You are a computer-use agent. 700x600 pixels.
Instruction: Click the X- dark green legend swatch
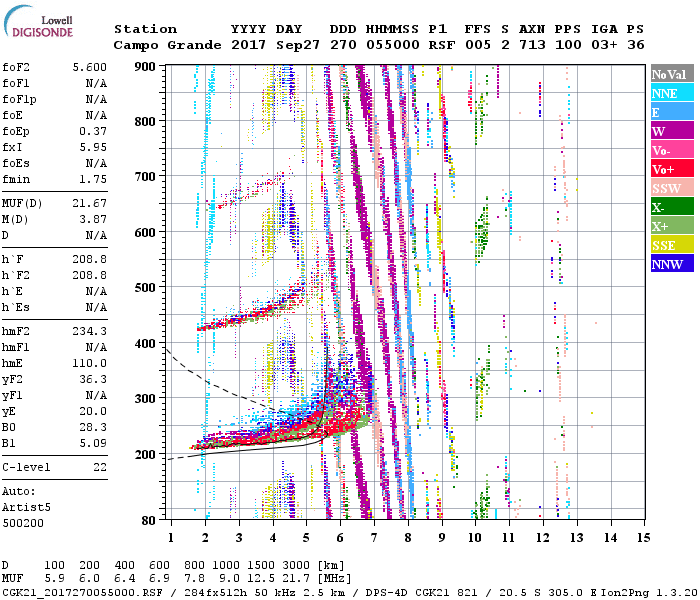point(671,207)
